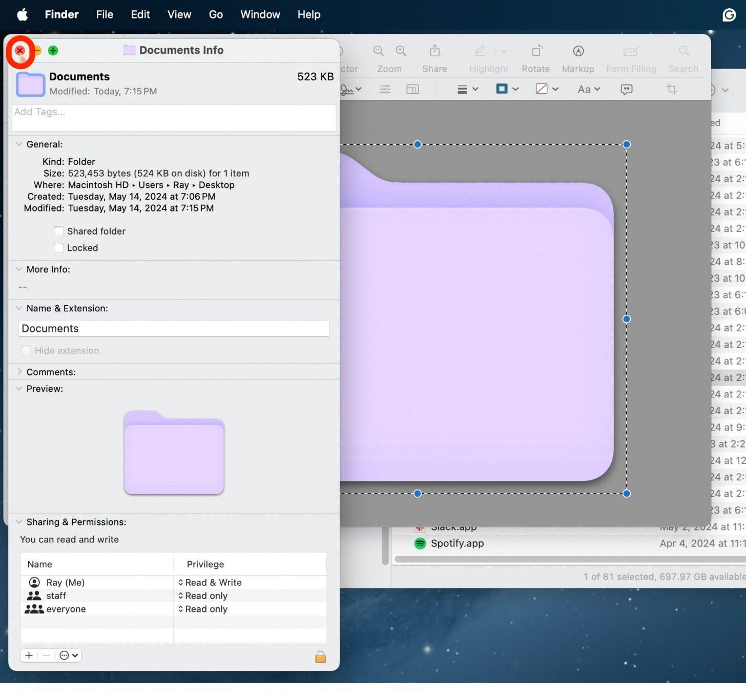Toggle the Markup toolbar icon

pyautogui.click(x=578, y=51)
